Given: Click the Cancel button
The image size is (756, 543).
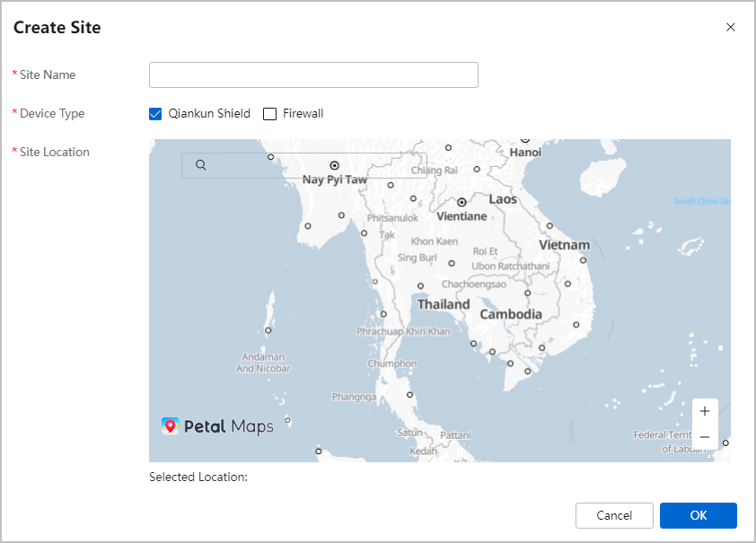Looking at the screenshot, I should (x=614, y=515).
